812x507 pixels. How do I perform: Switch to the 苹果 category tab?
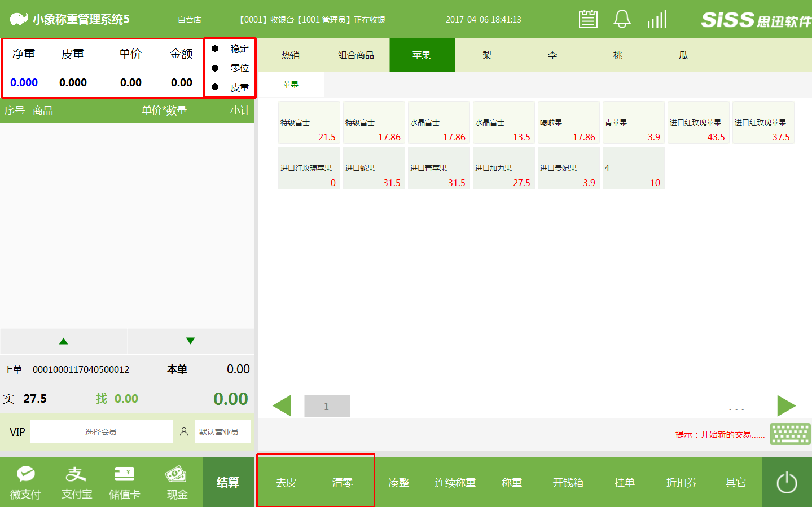[422, 55]
